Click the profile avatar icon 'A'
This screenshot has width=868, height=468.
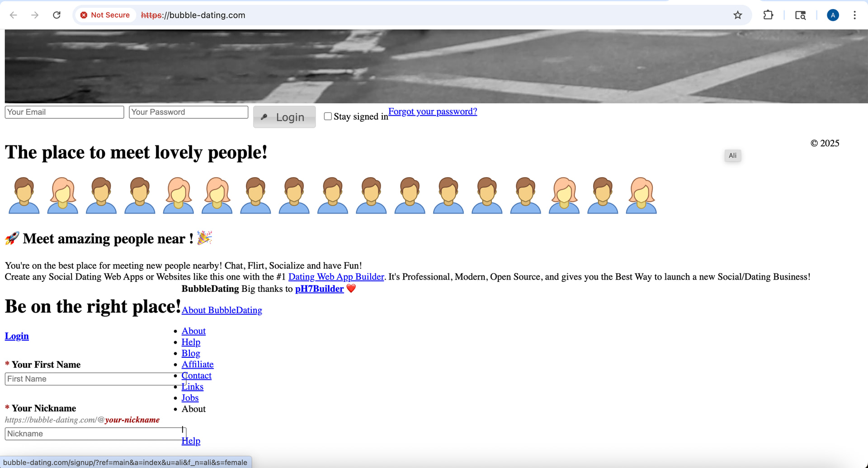coord(832,15)
